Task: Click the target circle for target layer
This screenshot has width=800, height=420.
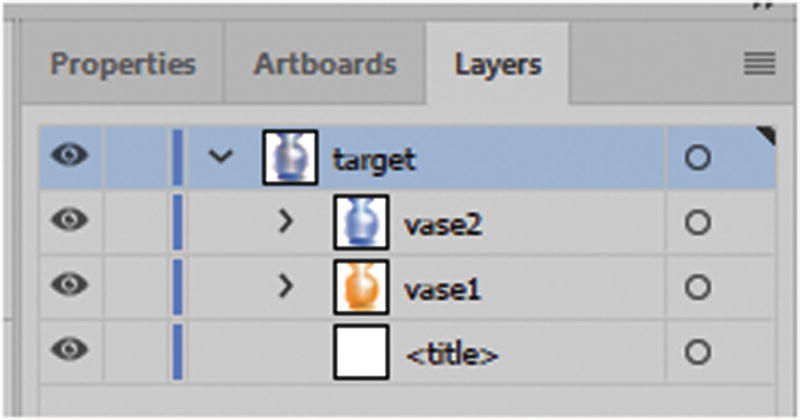Action: point(698,158)
